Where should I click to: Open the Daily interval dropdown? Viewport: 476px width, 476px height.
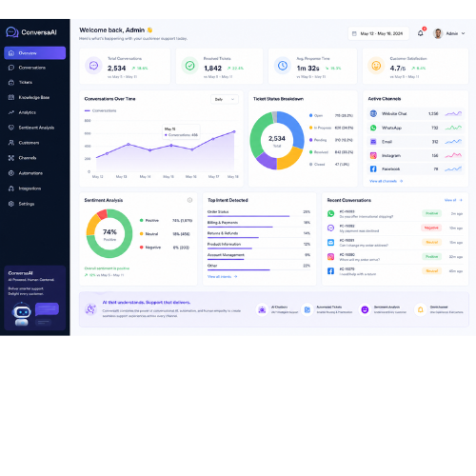point(225,99)
